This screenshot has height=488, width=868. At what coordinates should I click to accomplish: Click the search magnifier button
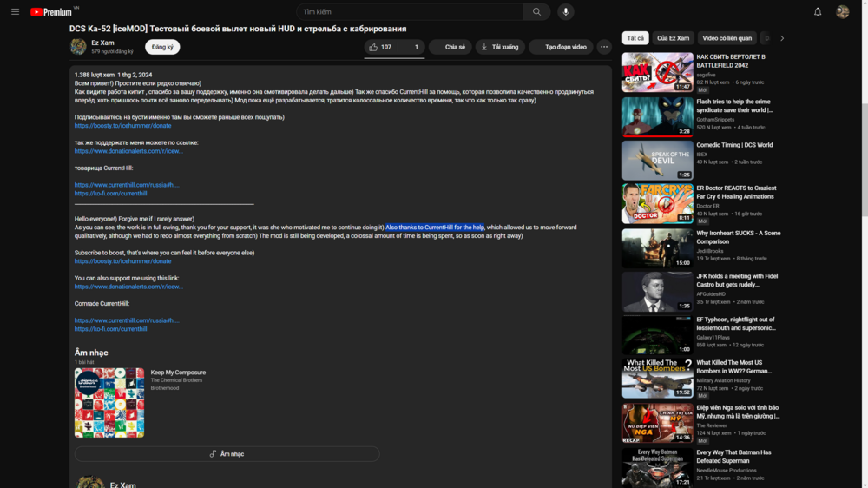click(536, 11)
